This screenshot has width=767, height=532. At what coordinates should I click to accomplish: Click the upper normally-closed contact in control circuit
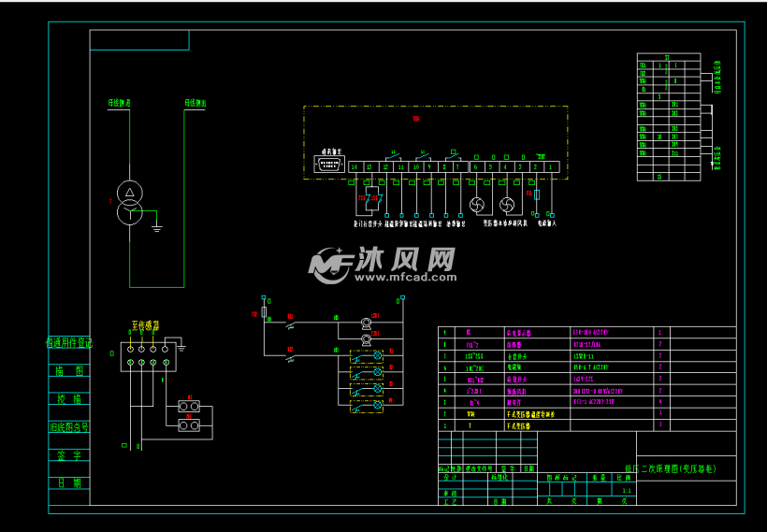tap(290, 324)
